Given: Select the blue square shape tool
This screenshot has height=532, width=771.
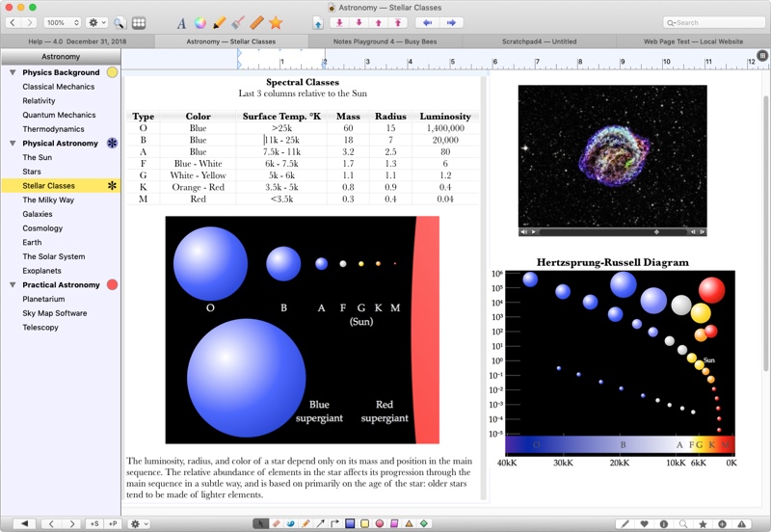Looking at the screenshot, I should 350,523.
